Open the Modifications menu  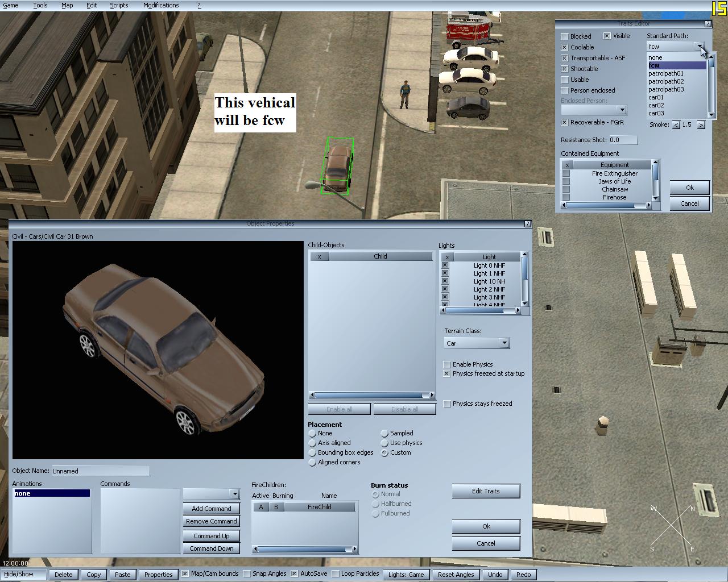pyautogui.click(x=161, y=5)
